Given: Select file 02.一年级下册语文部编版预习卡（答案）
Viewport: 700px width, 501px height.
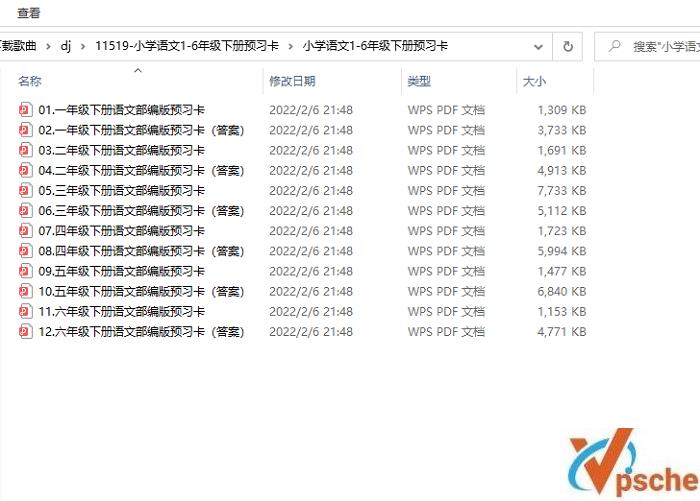Looking at the screenshot, I should coord(142,130).
